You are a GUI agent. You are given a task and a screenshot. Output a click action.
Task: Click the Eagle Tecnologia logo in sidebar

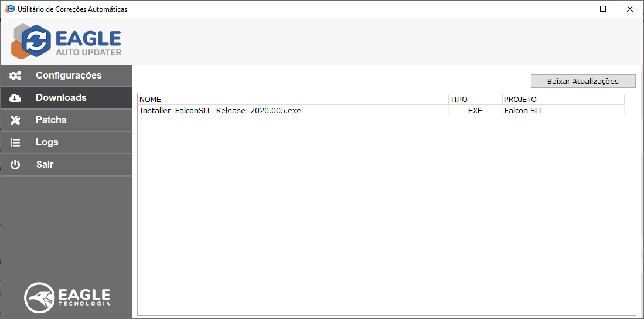pos(67,297)
